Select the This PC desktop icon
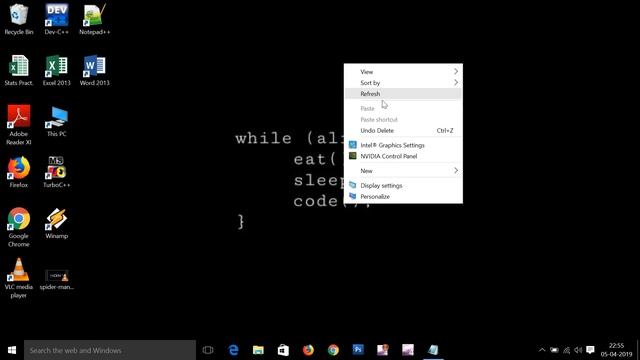The image size is (640, 360). pyautogui.click(x=57, y=122)
